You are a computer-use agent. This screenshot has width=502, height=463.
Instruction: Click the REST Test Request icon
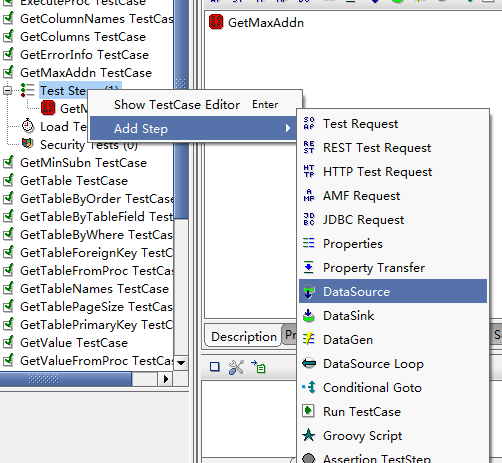click(309, 147)
